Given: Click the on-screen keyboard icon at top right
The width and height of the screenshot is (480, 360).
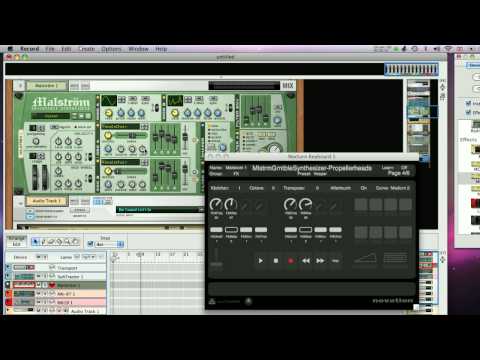Looking at the screenshot, I should click(411, 70).
